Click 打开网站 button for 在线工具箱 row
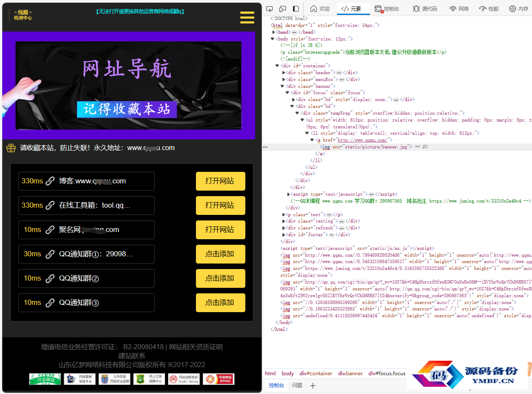This screenshot has height=394, width=532. (x=221, y=206)
